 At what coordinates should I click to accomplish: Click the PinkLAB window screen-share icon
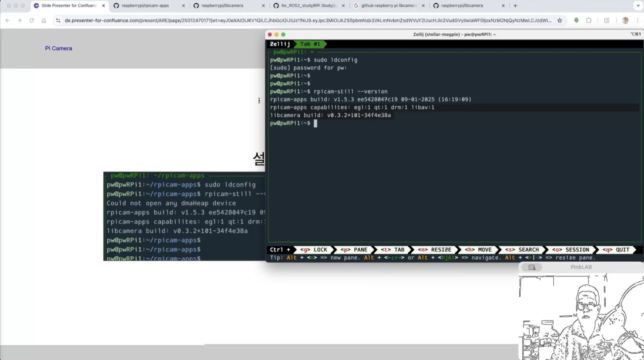point(532,267)
